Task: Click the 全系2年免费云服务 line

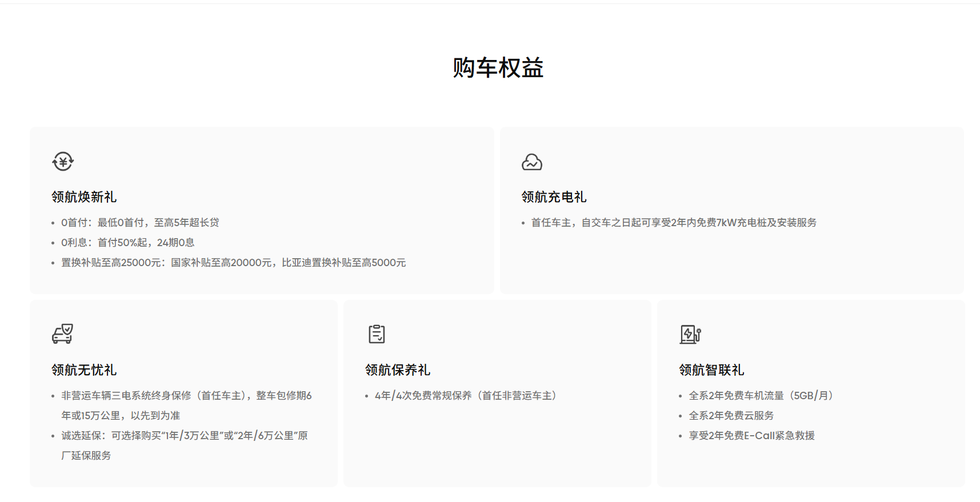Action: point(731,416)
